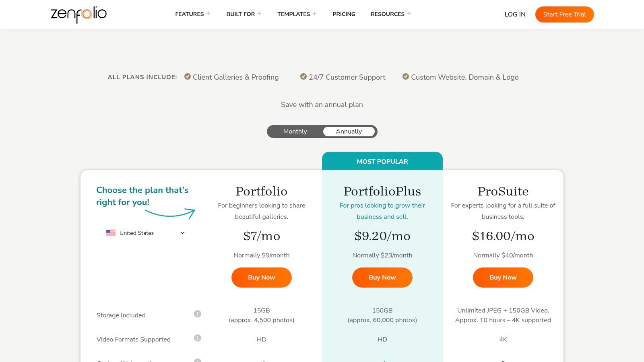The height and width of the screenshot is (362, 644).
Task: Click the Zenfolio logo
Action: pyautogui.click(x=78, y=14)
